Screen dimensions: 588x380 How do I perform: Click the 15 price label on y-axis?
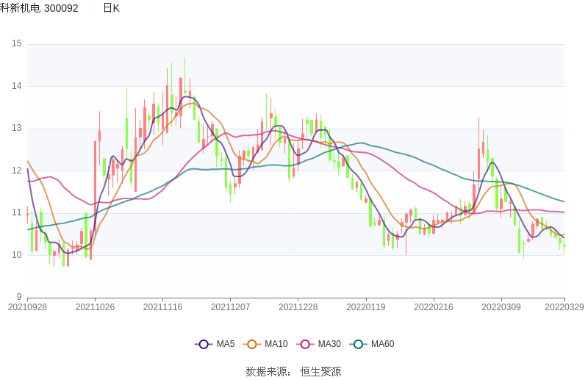[17, 44]
